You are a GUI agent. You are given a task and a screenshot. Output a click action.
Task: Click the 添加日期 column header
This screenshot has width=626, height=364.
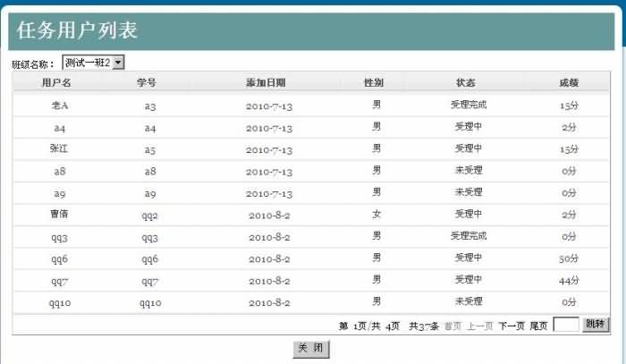click(x=266, y=82)
